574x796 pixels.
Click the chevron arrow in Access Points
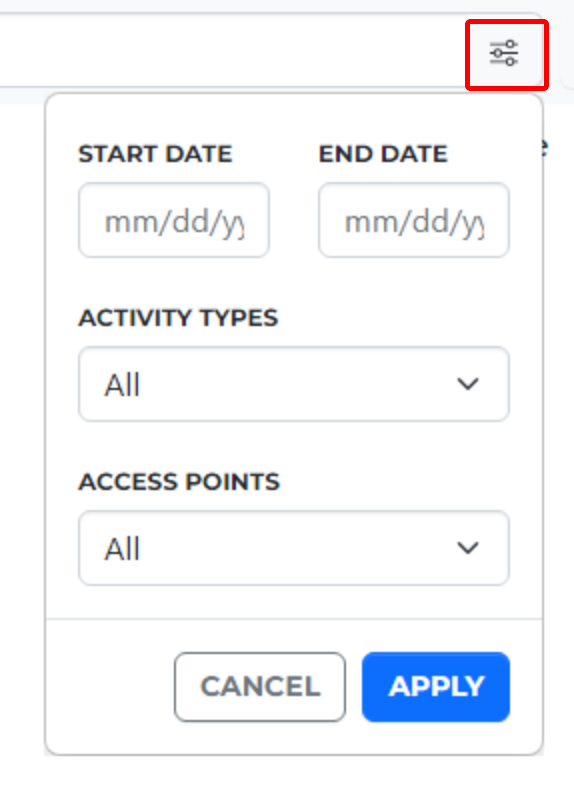click(467, 548)
